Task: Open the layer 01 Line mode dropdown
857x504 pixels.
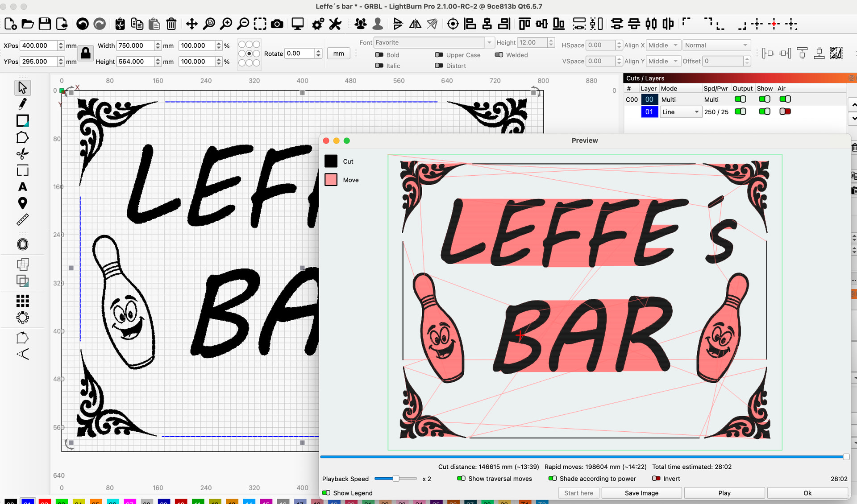Action: pyautogui.click(x=680, y=112)
